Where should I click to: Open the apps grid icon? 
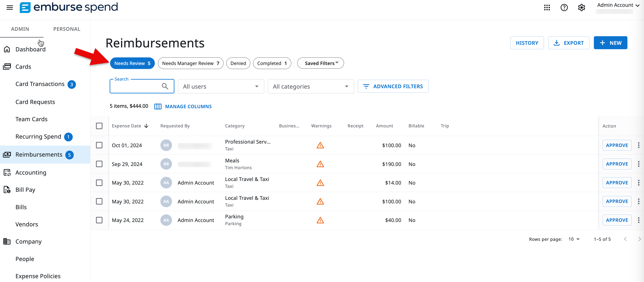(x=547, y=8)
